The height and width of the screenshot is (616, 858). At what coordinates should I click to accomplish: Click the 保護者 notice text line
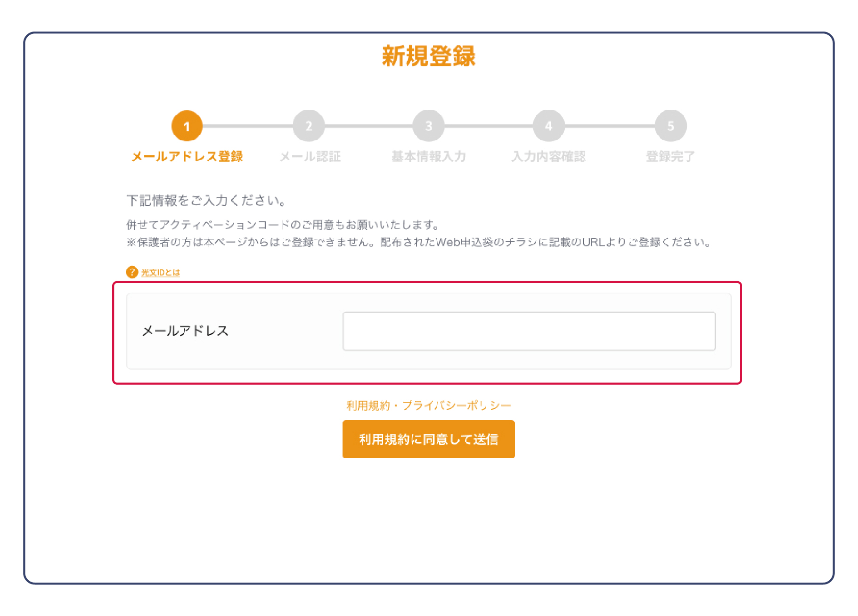[418, 243]
